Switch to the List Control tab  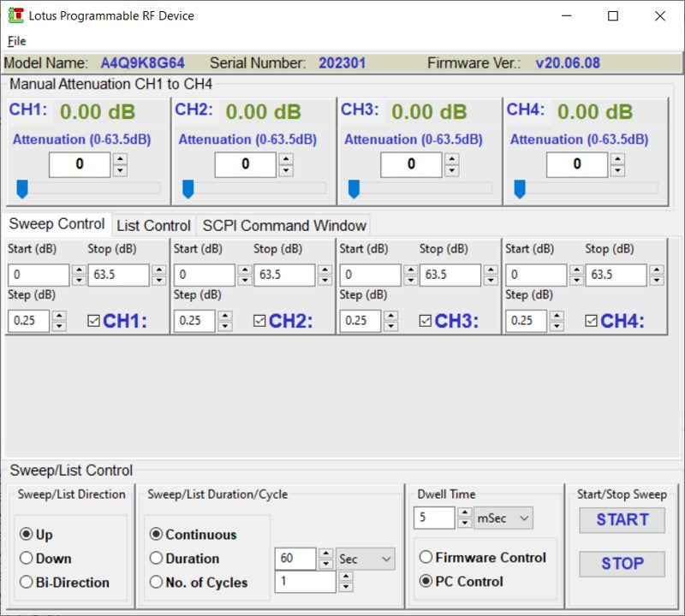coord(153,225)
